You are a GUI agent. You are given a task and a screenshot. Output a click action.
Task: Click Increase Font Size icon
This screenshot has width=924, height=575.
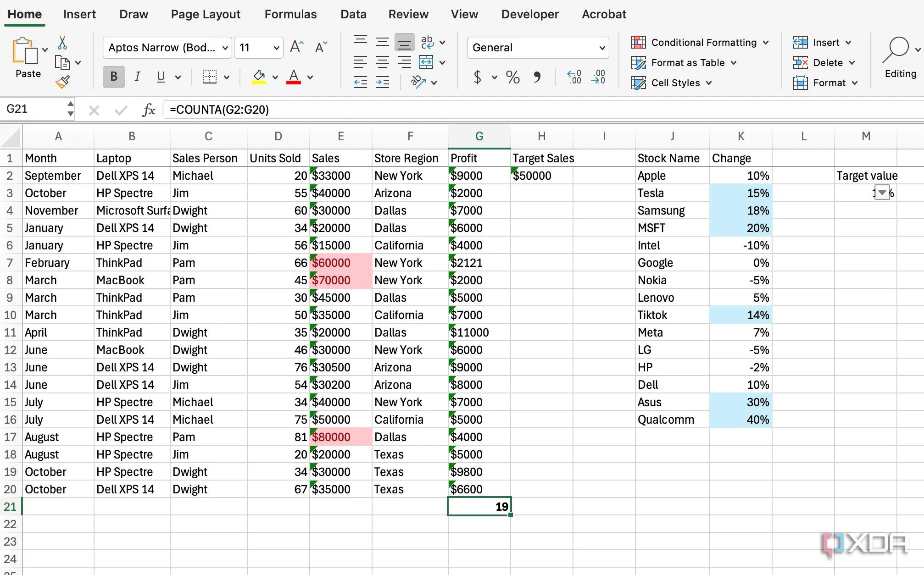[296, 47]
